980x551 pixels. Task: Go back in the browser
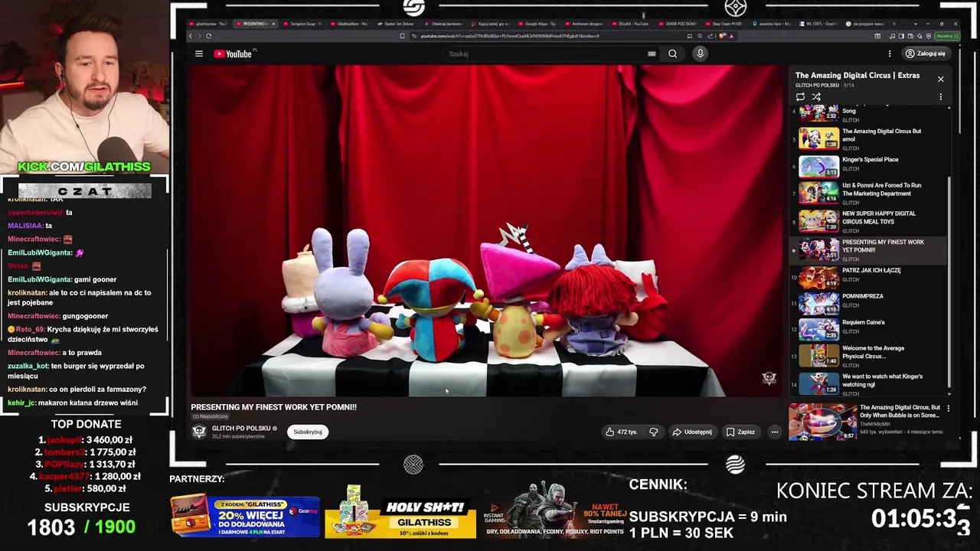pos(191,36)
